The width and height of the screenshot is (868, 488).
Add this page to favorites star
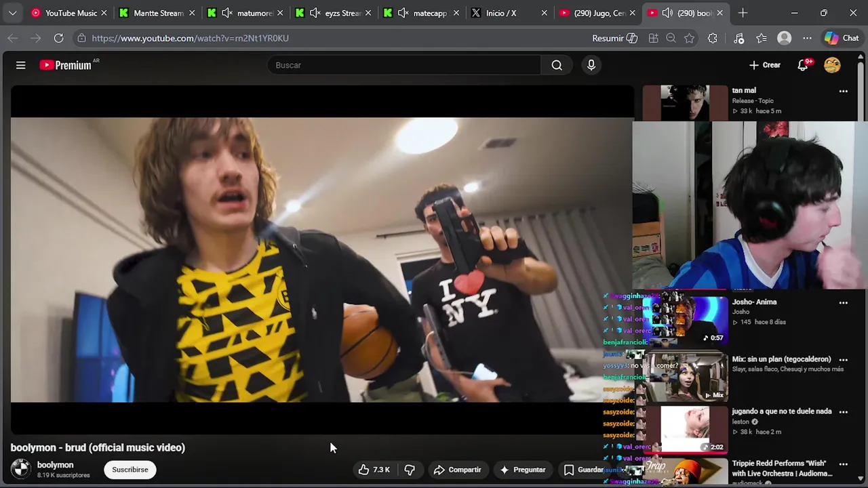(x=690, y=38)
